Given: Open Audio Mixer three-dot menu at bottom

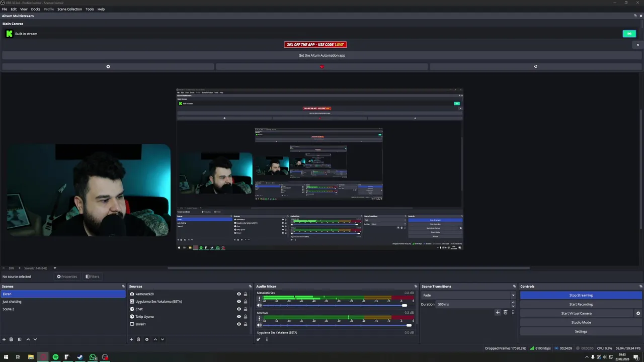Looking at the screenshot, I should [x=267, y=339].
